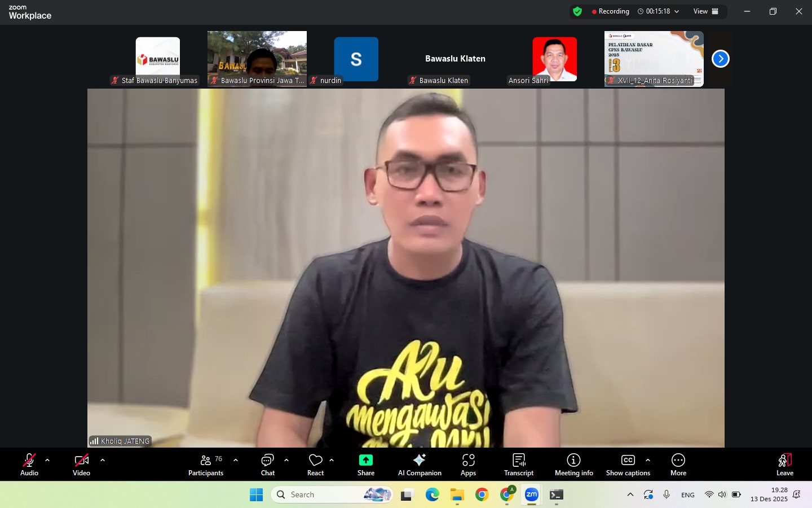Open the Chat panel
Screen dimensions: 812x508
pyautogui.click(x=267, y=465)
